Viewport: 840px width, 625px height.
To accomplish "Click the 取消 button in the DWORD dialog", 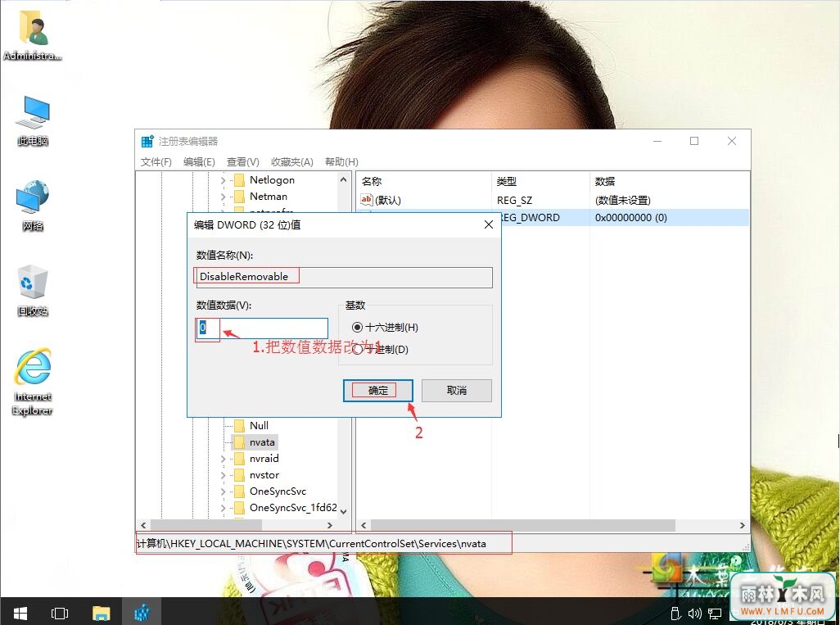I will (x=456, y=390).
